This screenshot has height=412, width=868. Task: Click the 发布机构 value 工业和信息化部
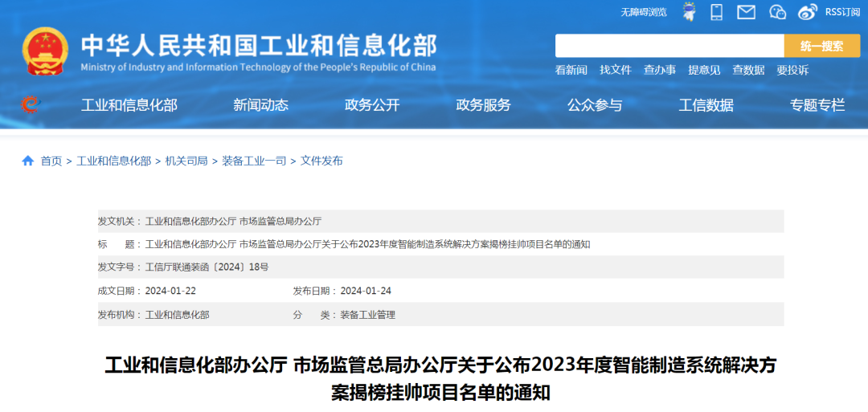pos(177,315)
